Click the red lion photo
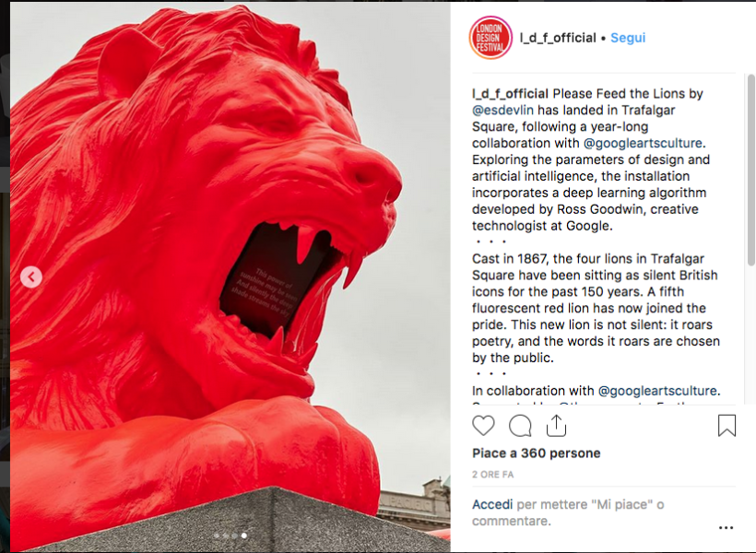This screenshot has width=756, height=553. tap(230, 277)
